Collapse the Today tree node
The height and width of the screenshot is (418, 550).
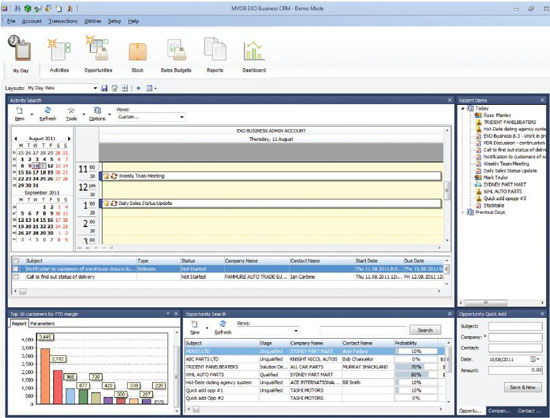click(463, 109)
